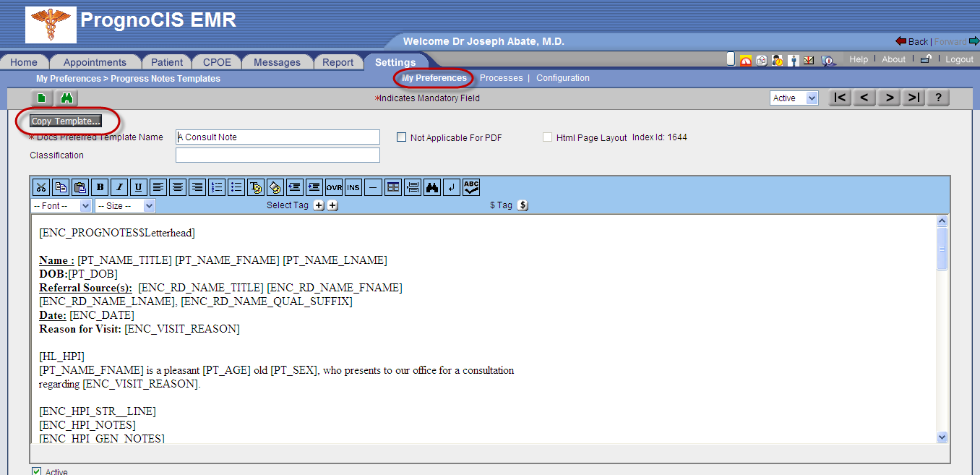980x475 pixels.
Task: Switch to the Appointments tab
Action: point(95,62)
